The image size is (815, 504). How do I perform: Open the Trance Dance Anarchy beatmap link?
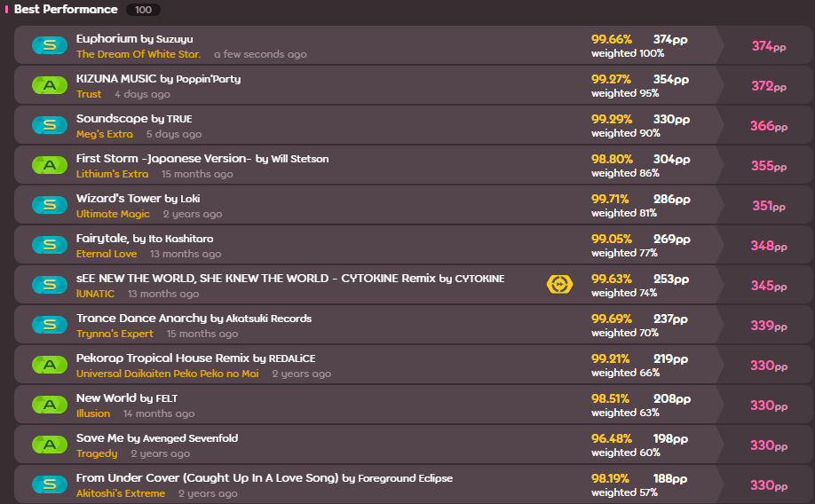pos(141,319)
